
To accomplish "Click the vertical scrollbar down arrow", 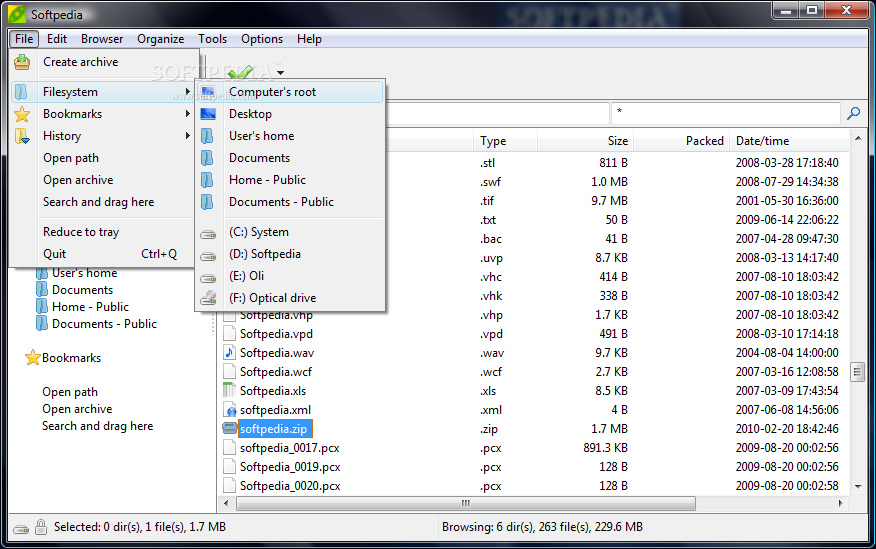I will pos(858,487).
